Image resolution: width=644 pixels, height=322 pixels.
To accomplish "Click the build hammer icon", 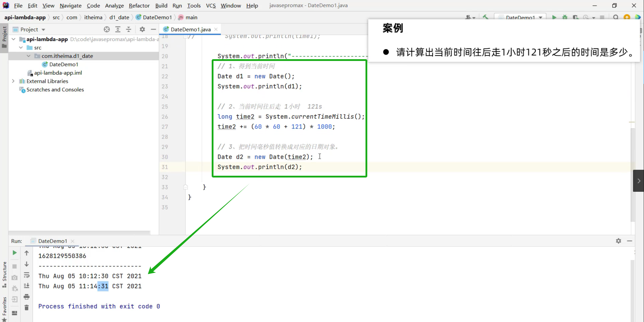I will point(485,17).
